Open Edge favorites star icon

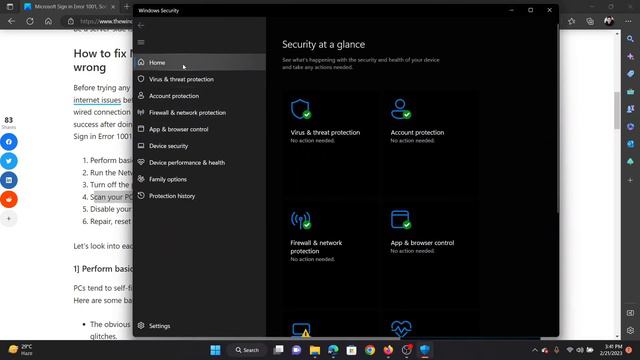click(571, 21)
